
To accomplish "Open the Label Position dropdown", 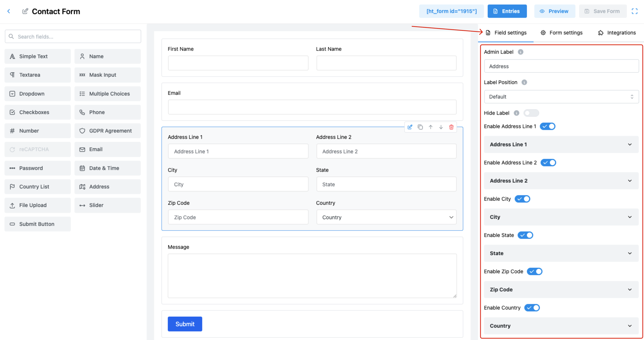I will point(561,97).
